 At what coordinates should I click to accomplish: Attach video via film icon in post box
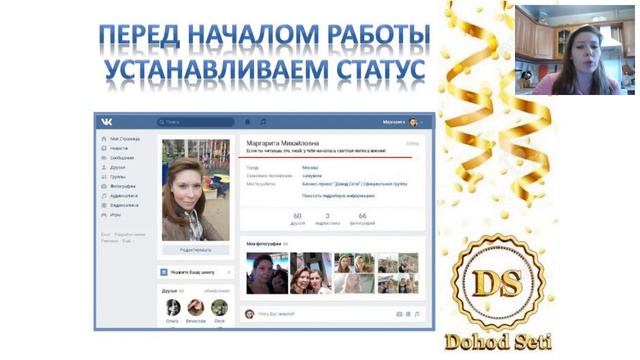pos(408,314)
